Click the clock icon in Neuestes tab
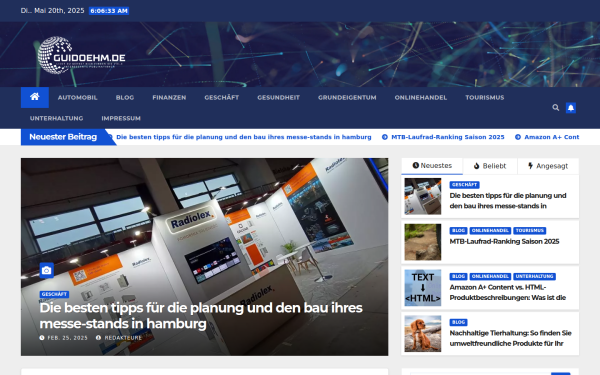Viewport: 600px width, 375px height. click(416, 165)
